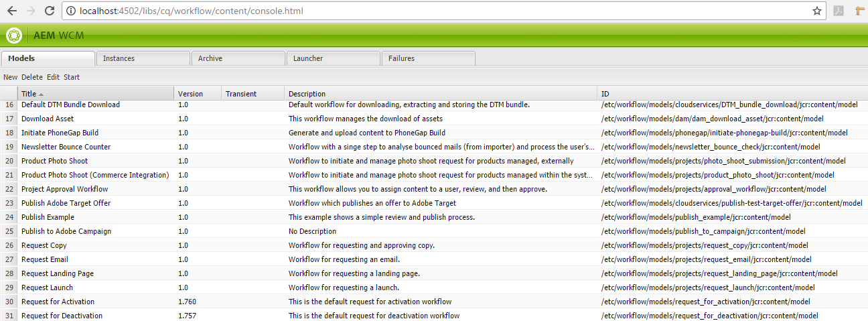
Task: Click the DTM_bundle_download model ID path
Action: click(730, 105)
